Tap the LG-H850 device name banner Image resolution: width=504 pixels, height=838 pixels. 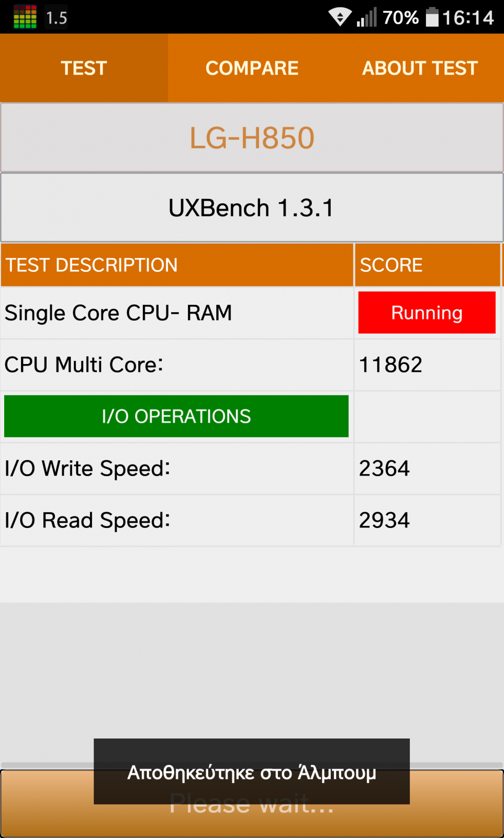tap(252, 138)
